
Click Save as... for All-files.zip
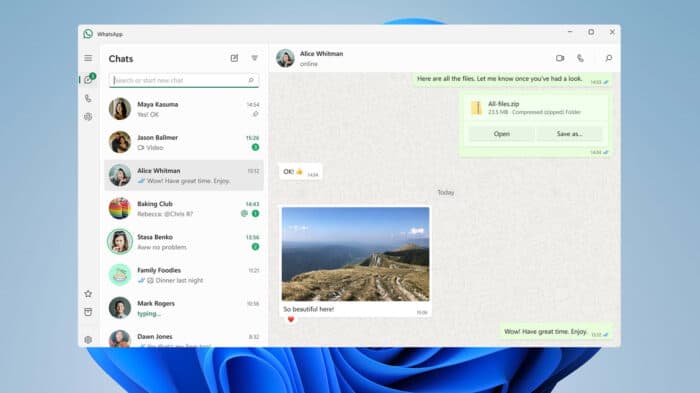(x=570, y=134)
